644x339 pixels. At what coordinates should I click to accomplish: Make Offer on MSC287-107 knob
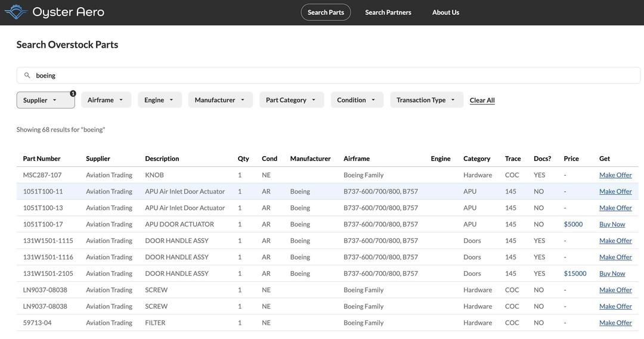[615, 175]
